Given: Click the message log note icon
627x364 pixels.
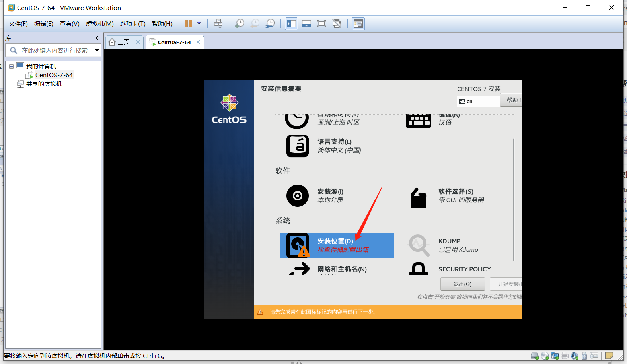Looking at the screenshot, I should 609,356.
